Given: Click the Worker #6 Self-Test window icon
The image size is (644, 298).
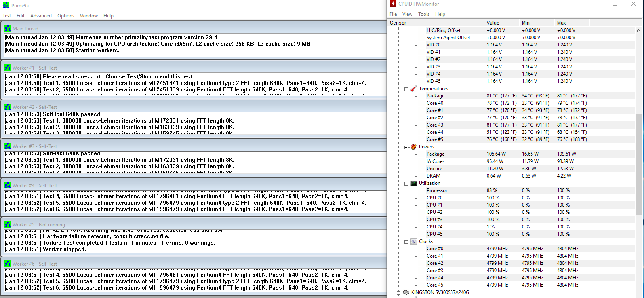Looking at the screenshot, I should pos(8,264).
